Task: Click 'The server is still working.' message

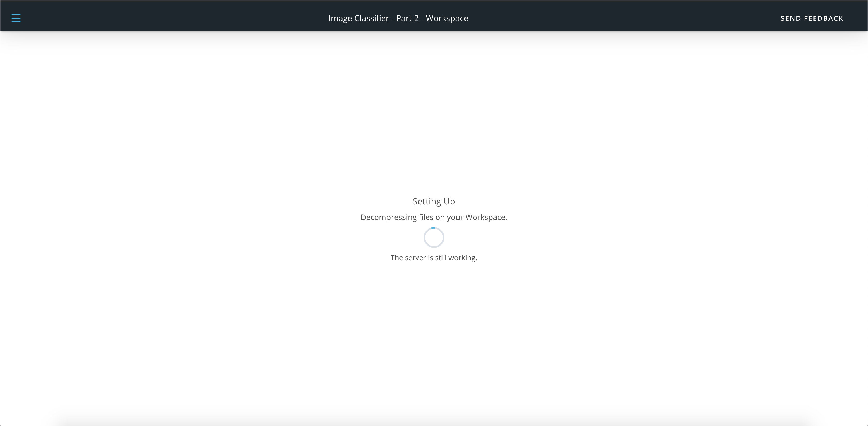Action: 434,258
